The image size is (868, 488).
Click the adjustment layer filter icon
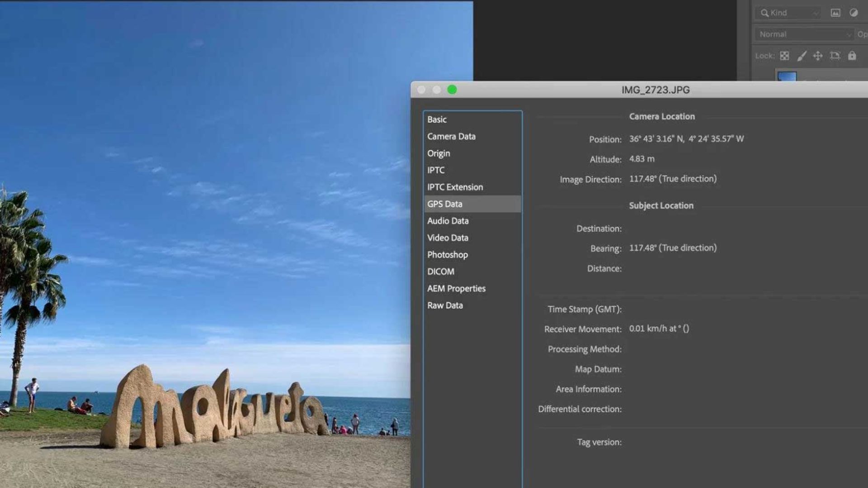point(853,13)
